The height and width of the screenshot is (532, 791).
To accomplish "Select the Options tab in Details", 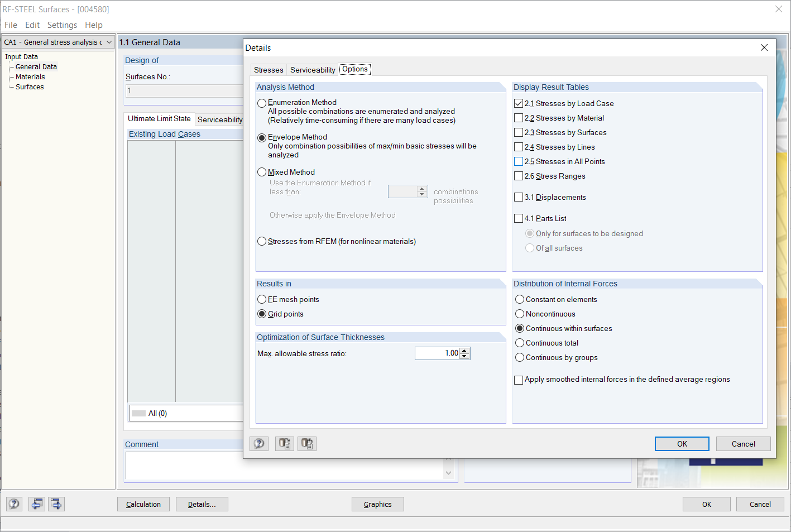I will tap(355, 69).
